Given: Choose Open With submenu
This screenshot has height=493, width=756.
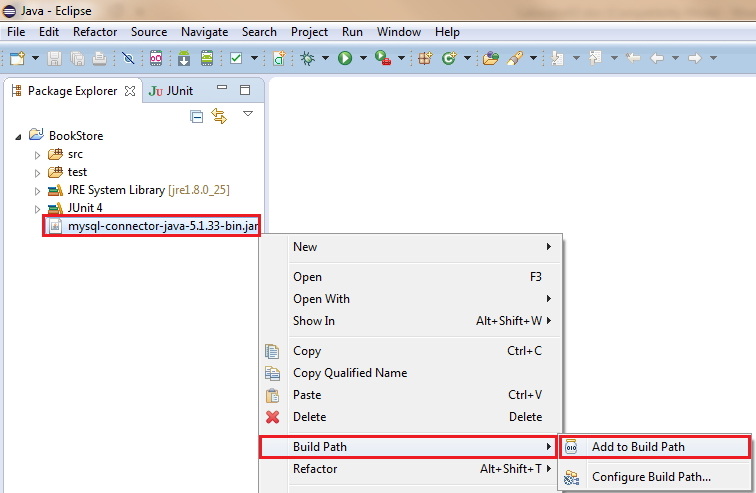Looking at the screenshot, I should tap(411, 299).
